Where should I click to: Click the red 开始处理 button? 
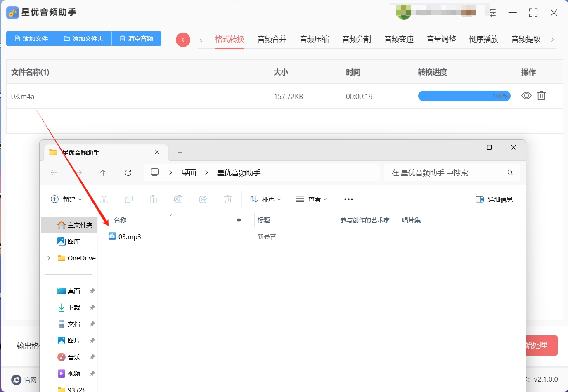pyautogui.click(x=542, y=345)
